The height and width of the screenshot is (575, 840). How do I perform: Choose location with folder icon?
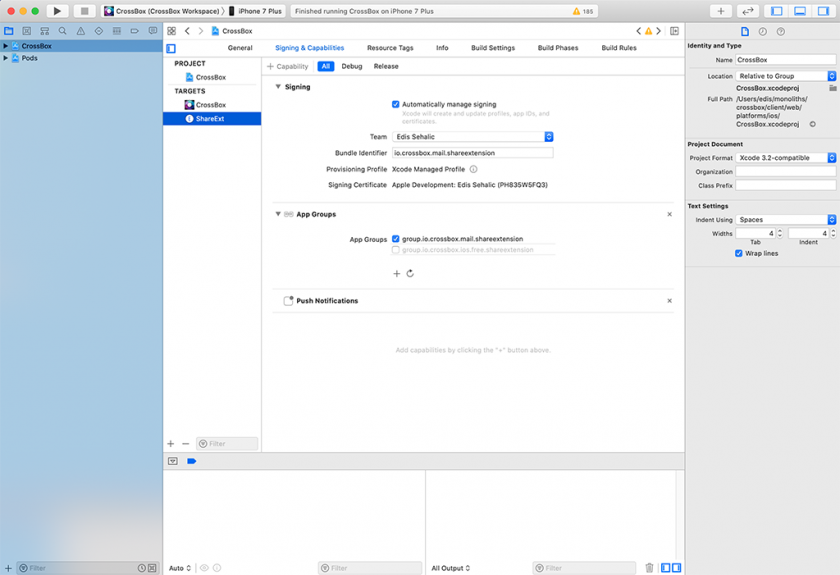(x=832, y=88)
